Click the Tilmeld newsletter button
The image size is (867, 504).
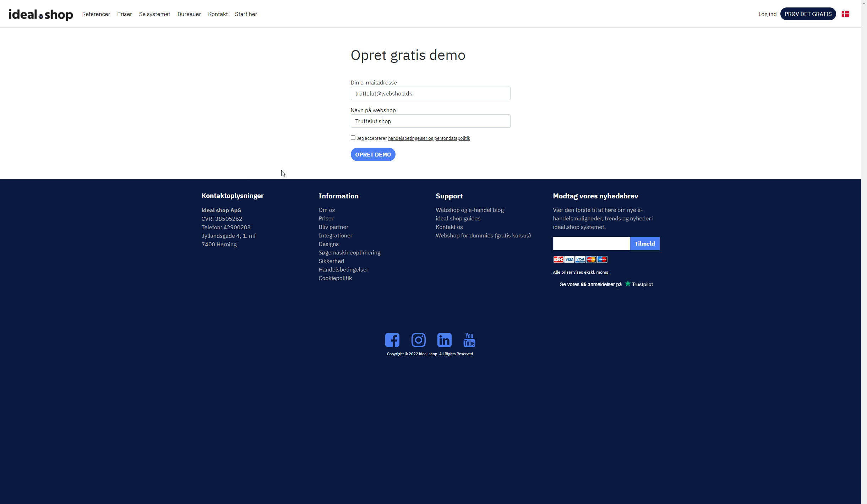coord(644,243)
